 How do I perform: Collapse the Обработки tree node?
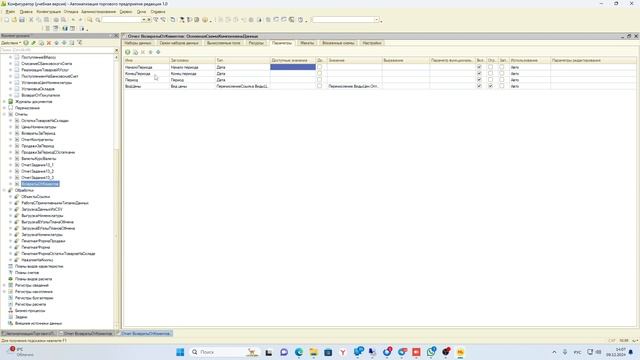4,190
